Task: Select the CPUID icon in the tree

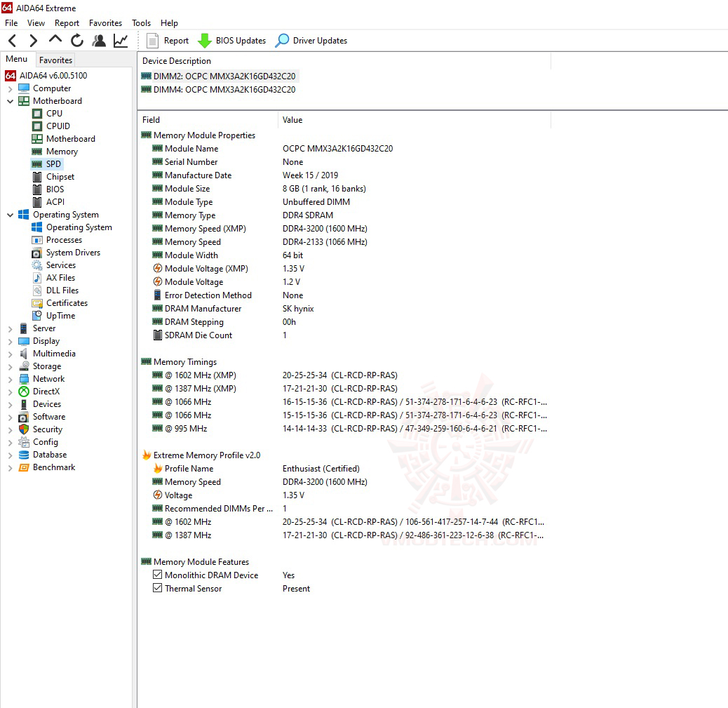Action: pyautogui.click(x=37, y=126)
